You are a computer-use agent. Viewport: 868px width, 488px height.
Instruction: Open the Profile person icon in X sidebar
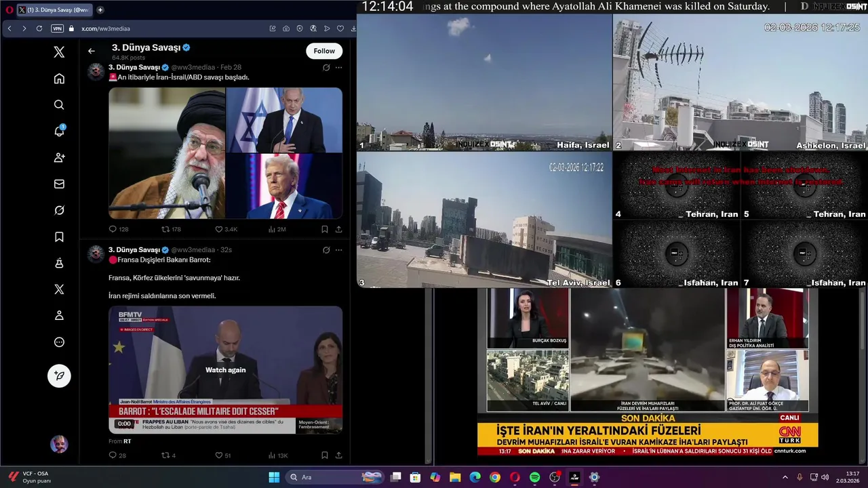point(59,316)
